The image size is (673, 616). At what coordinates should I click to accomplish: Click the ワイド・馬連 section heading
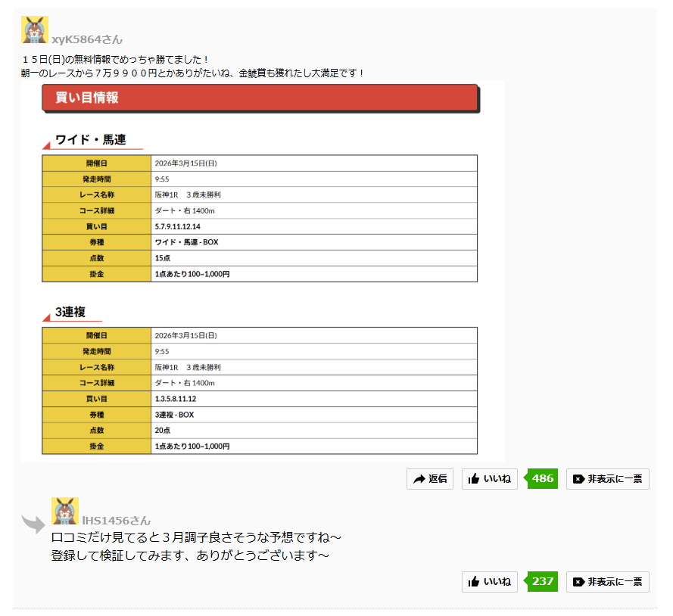click(90, 140)
